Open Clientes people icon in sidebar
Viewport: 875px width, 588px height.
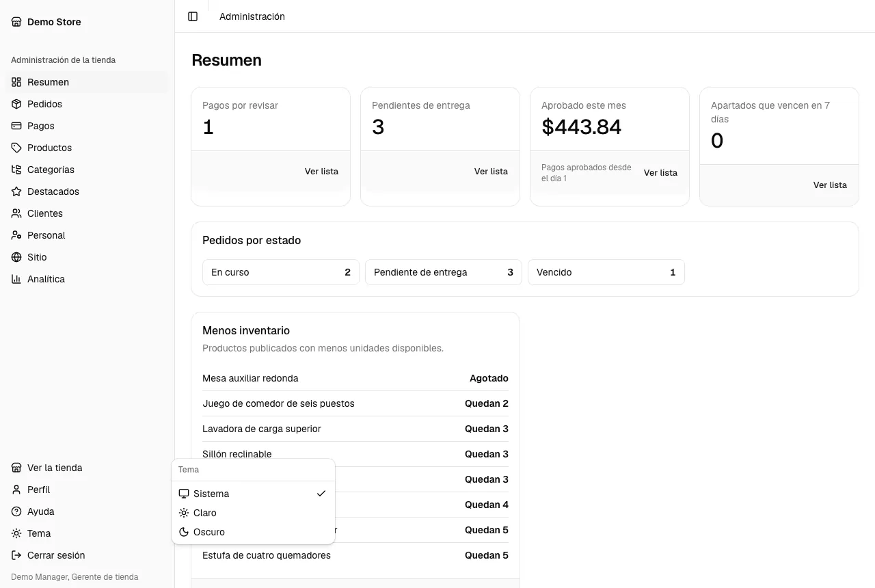[16, 213]
